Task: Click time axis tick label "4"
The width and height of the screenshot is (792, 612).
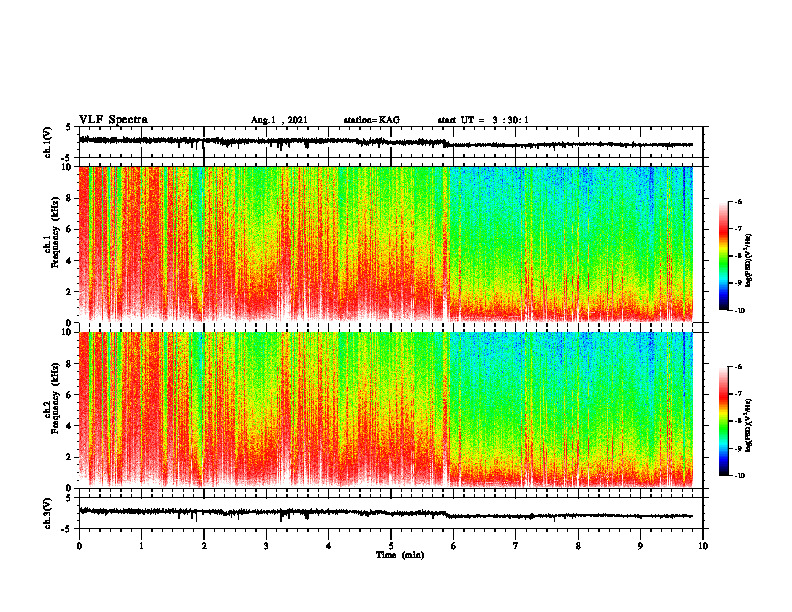Action: pyautogui.click(x=329, y=546)
